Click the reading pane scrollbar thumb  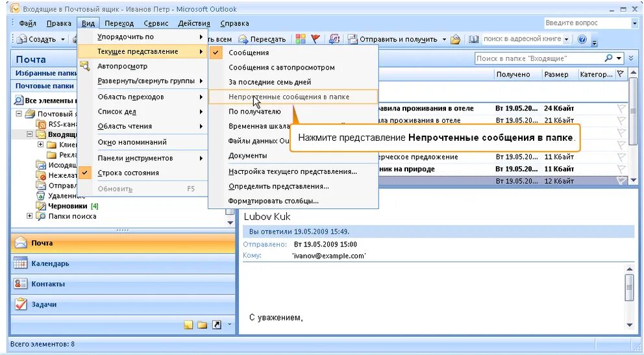click(x=630, y=288)
